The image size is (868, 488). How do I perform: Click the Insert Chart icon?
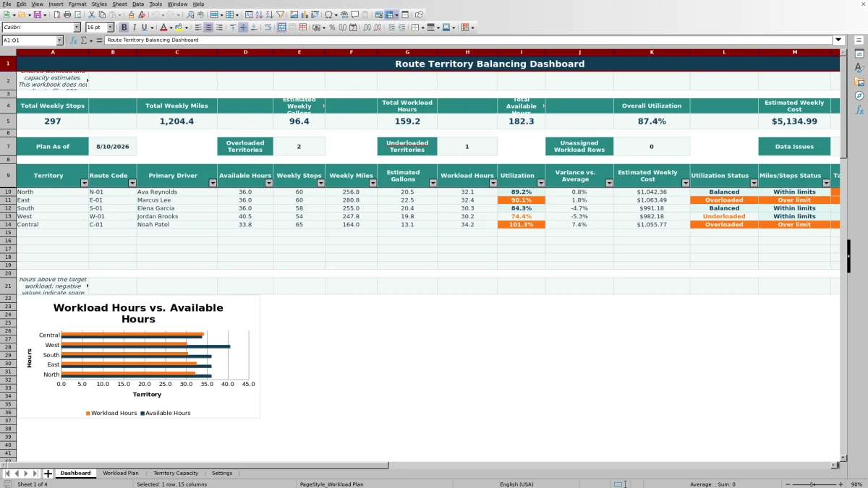304,14
